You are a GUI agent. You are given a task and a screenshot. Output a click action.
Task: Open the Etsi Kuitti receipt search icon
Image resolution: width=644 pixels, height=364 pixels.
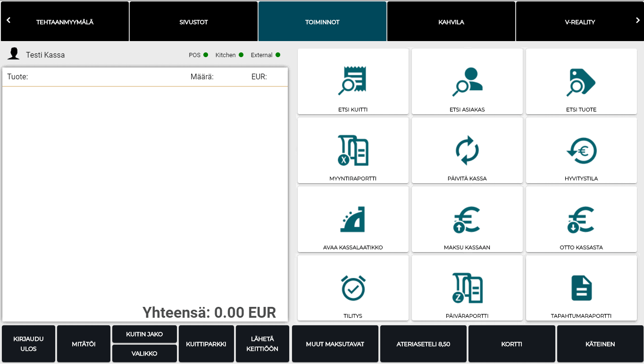[x=353, y=81]
